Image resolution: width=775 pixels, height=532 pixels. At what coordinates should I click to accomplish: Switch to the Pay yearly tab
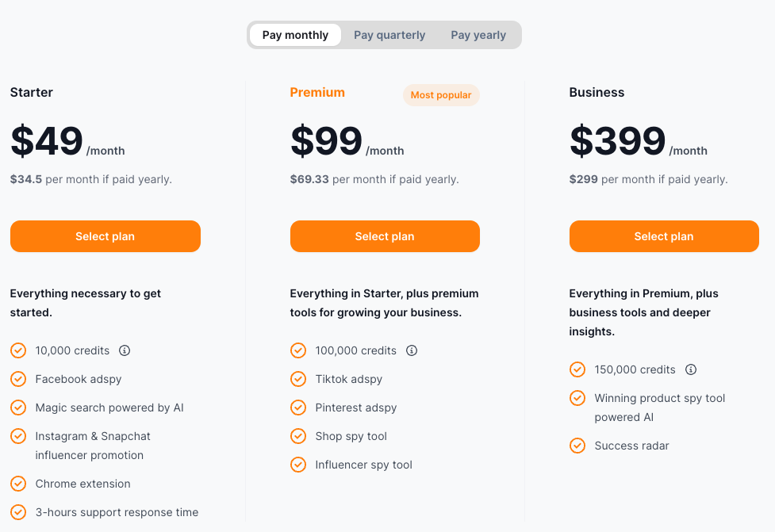(x=478, y=35)
